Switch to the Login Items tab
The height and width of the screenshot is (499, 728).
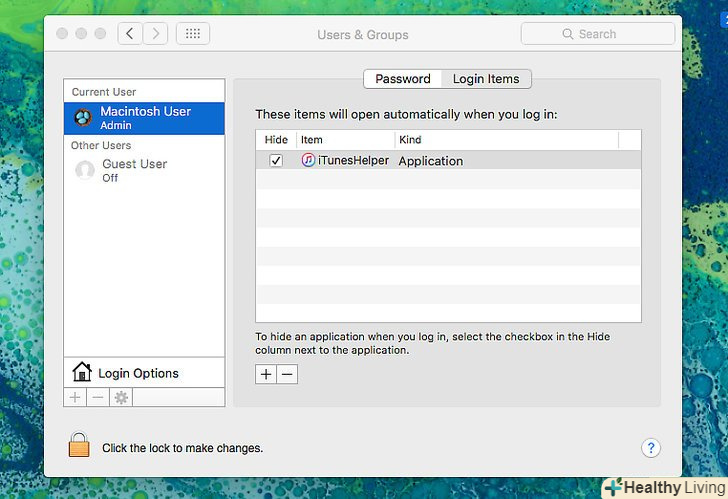point(486,79)
